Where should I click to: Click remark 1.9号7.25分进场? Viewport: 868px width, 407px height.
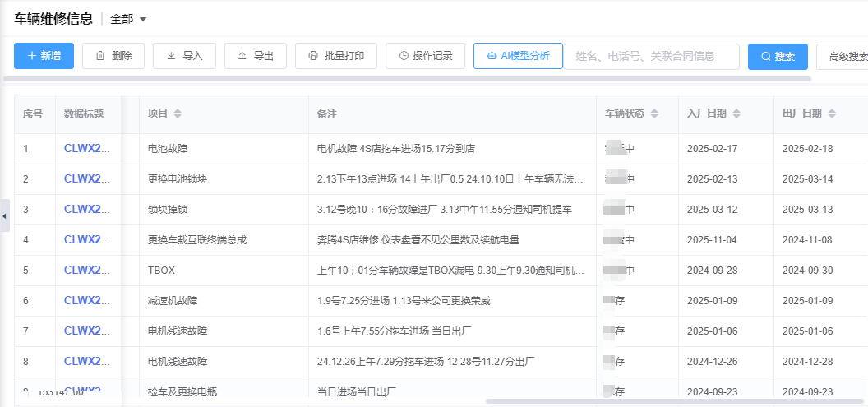pyautogui.click(x=404, y=301)
